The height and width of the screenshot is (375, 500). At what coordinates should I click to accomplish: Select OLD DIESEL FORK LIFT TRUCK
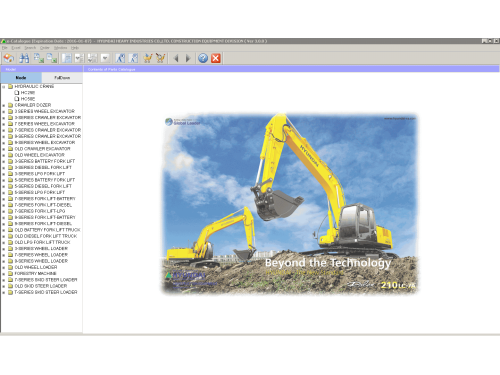pos(46,236)
